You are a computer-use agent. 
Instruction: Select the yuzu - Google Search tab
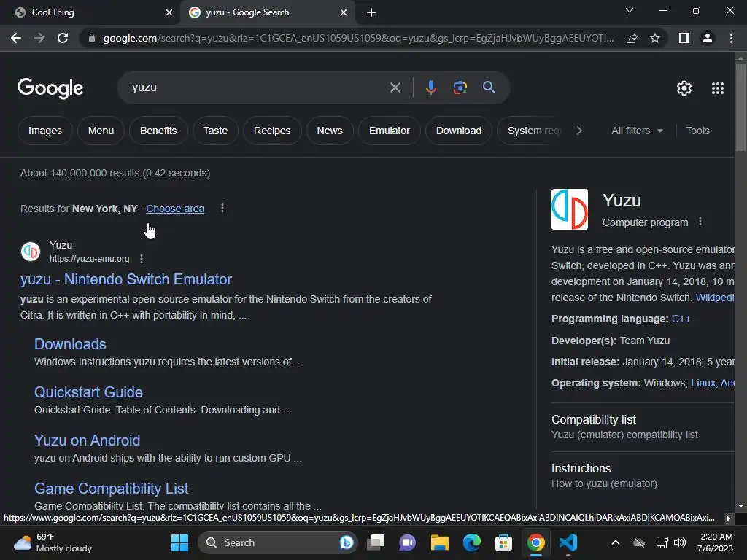click(267, 12)
